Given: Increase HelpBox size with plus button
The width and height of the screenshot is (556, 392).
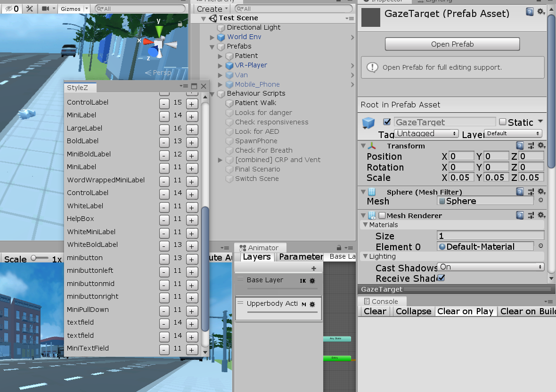Looking at the screenshot, I should [x=191, y=220].
